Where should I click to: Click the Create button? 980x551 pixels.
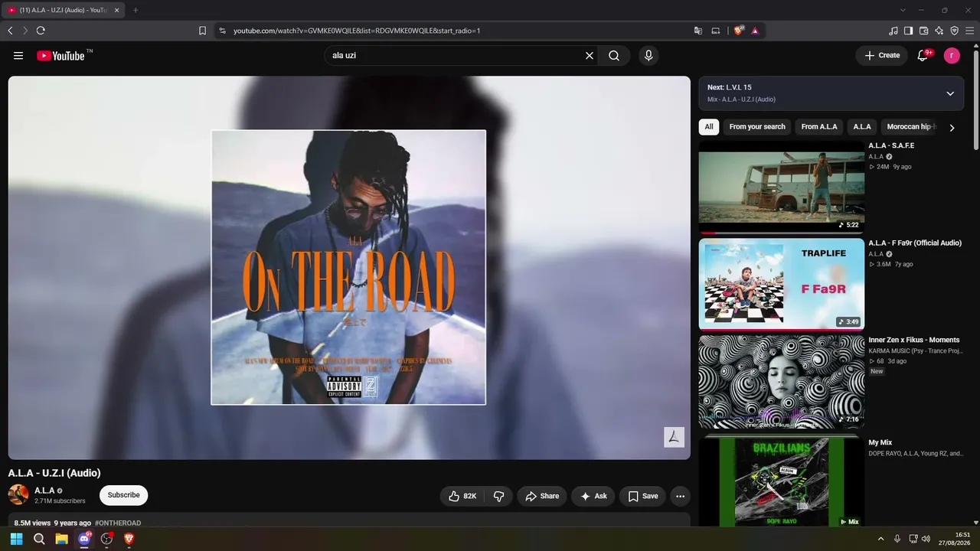click(882, 56)
